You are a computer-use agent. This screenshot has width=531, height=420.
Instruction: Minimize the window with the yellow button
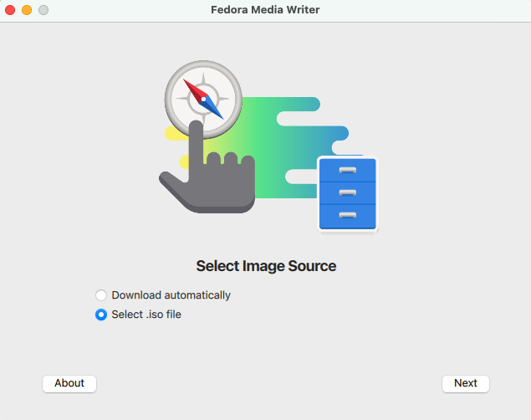pyautogui.click(x=27, y=10)
